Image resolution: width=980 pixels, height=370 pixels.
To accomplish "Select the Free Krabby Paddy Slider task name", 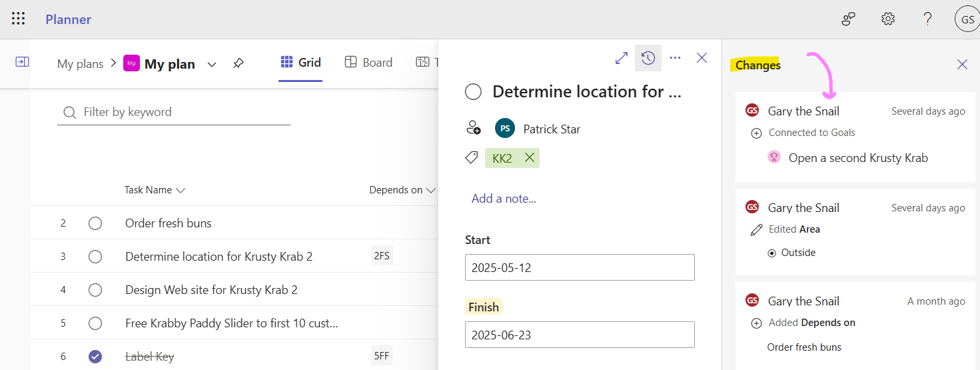I will coord(232,323).
